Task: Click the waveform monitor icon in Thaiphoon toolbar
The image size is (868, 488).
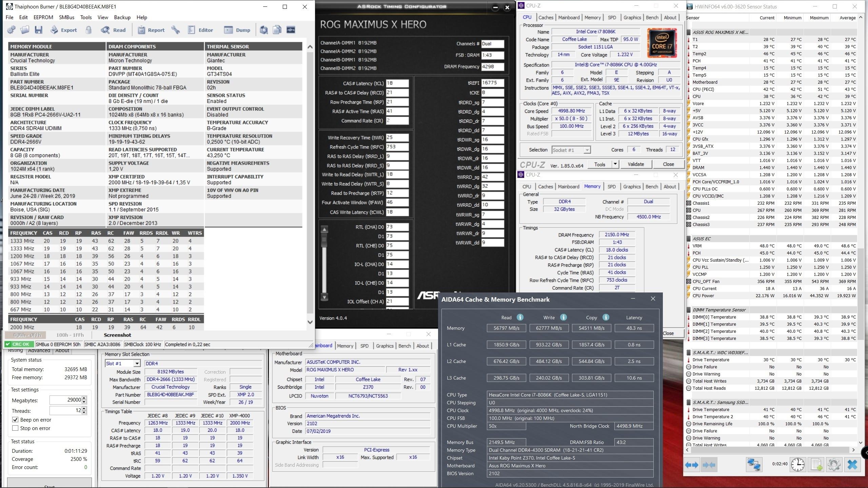Action: pos(291,30)
